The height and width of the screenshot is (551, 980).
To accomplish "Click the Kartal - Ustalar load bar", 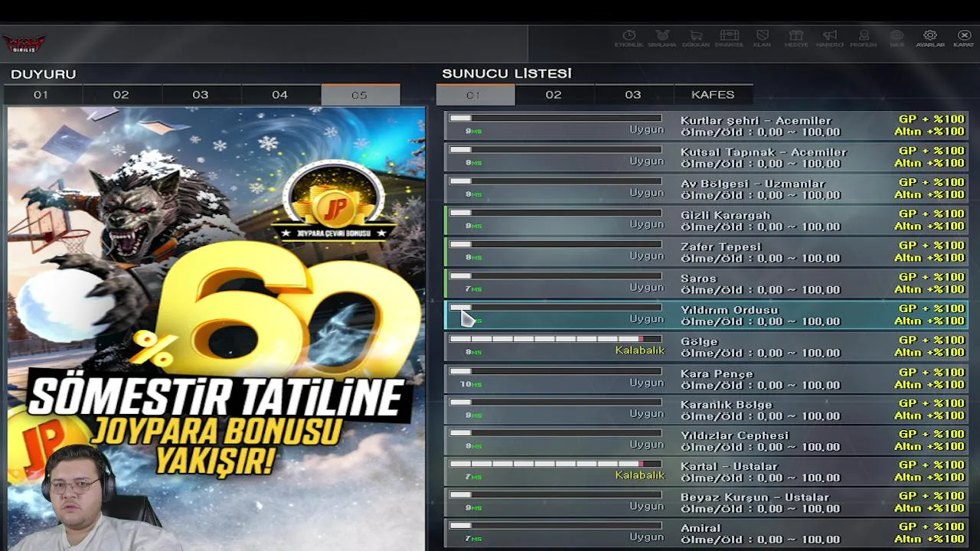I will point(555,464).
